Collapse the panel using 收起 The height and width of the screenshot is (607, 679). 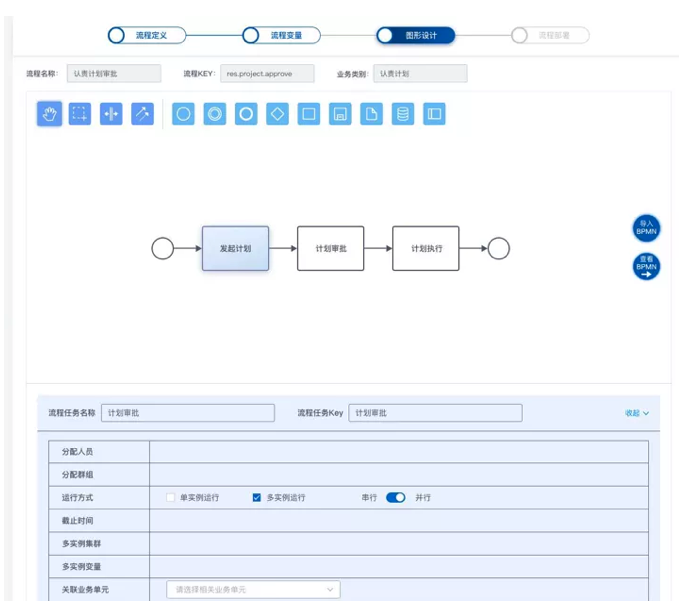637,413
